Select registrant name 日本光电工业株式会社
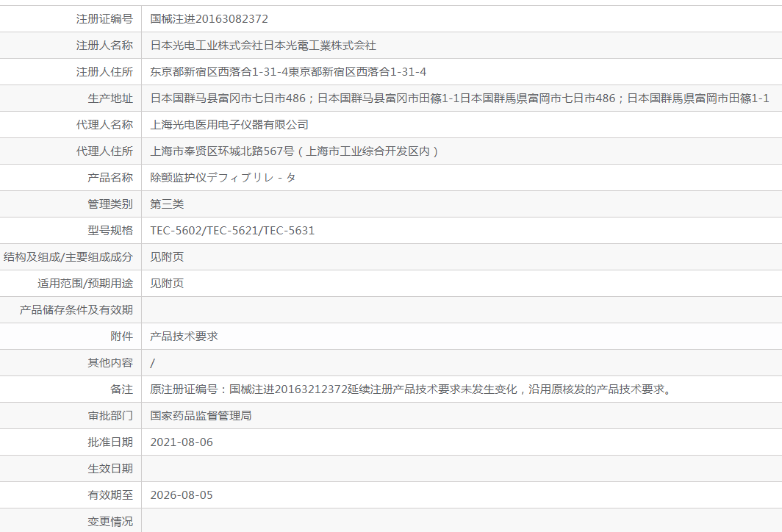Screen dimensions: 782x532 point(207,46)
